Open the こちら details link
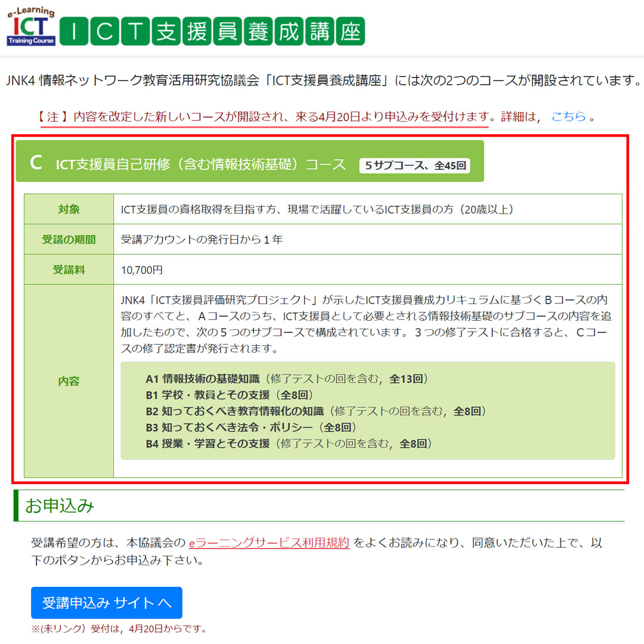644x644 pixels. [x=568, y=117]
